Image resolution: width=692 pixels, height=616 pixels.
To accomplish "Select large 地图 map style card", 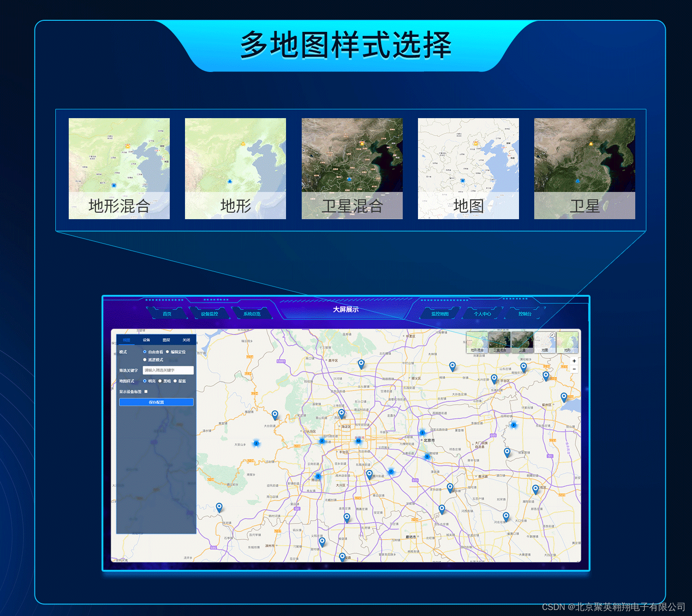I will pos(468,168).
